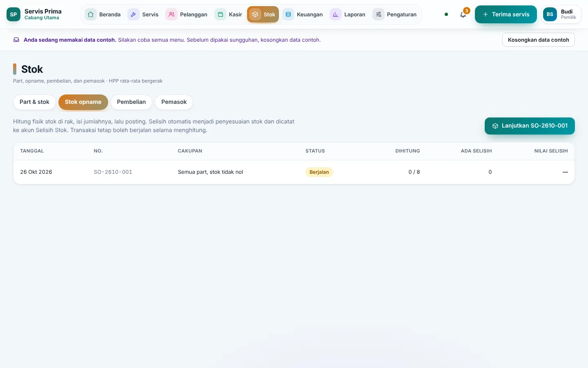Image resolution: width=588 pixels, height=368 pixels.
Task: Switch to the Pembelian tab
Action: [x=131, y=102]
